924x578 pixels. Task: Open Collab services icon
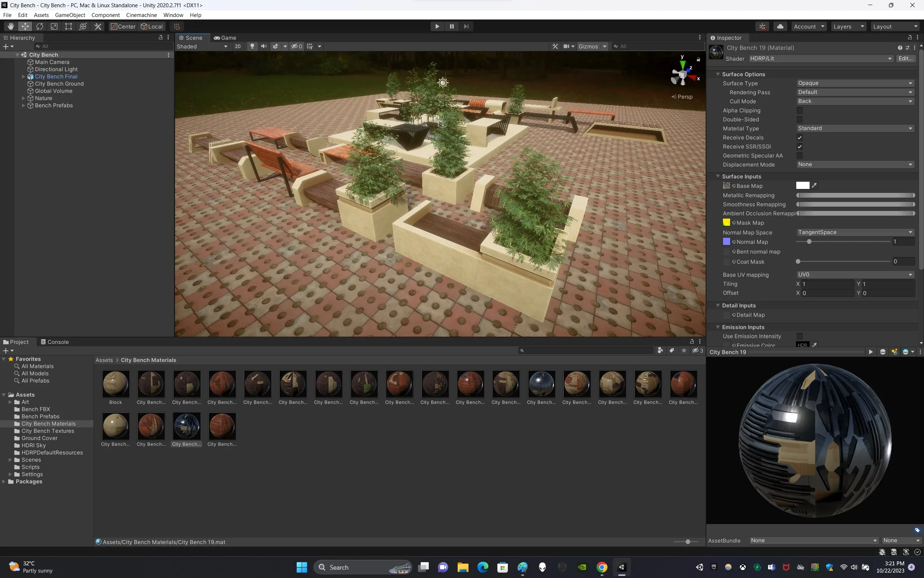coord(763,26)
